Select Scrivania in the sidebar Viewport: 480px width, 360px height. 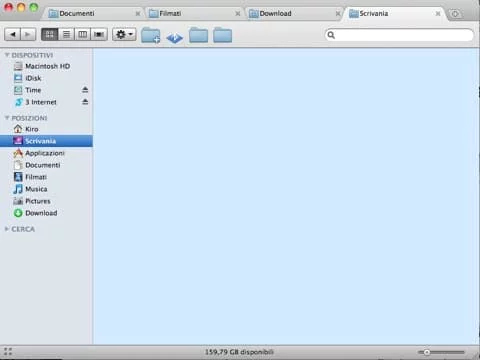point(46,141)
